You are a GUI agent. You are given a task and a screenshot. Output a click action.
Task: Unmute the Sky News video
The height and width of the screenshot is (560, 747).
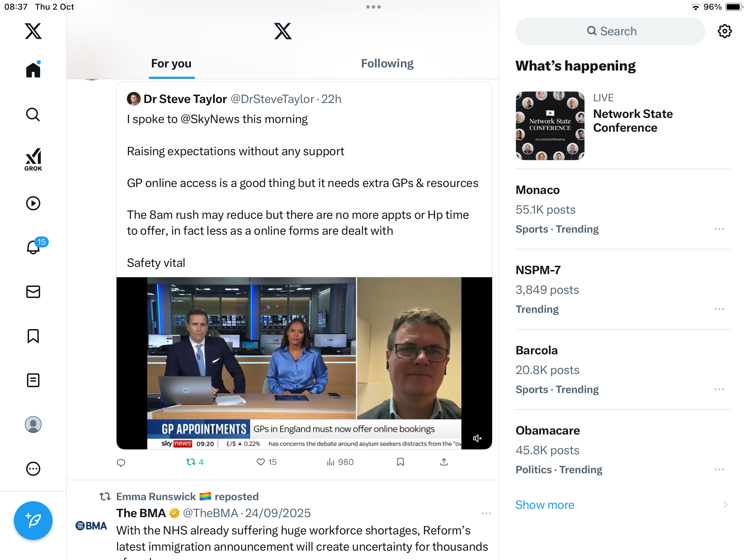click(477, 438)
